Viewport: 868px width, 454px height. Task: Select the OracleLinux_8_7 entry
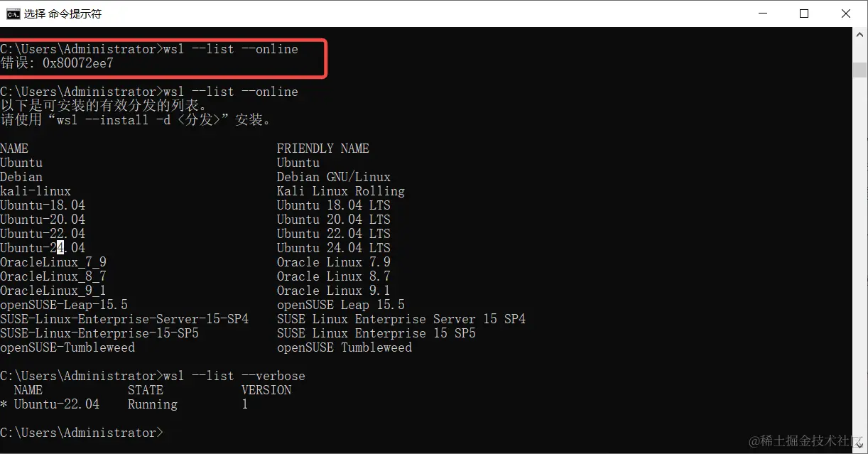[53, 276]
